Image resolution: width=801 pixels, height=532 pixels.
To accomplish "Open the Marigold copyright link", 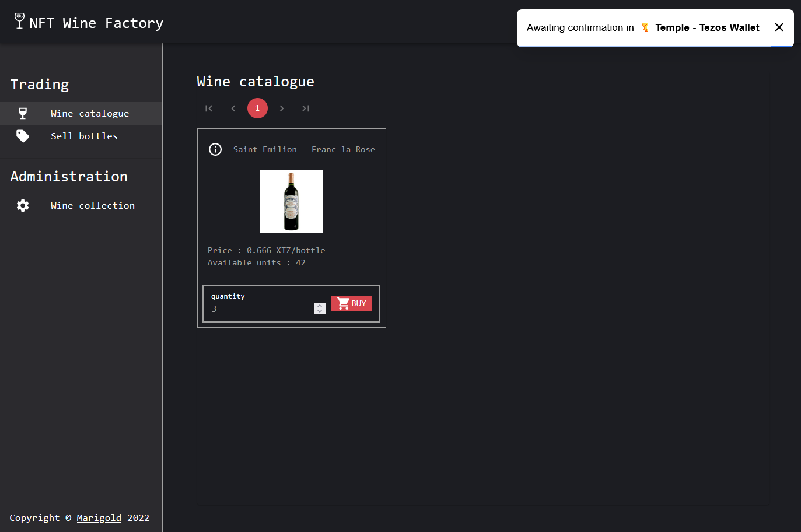I will click(99, 517).
